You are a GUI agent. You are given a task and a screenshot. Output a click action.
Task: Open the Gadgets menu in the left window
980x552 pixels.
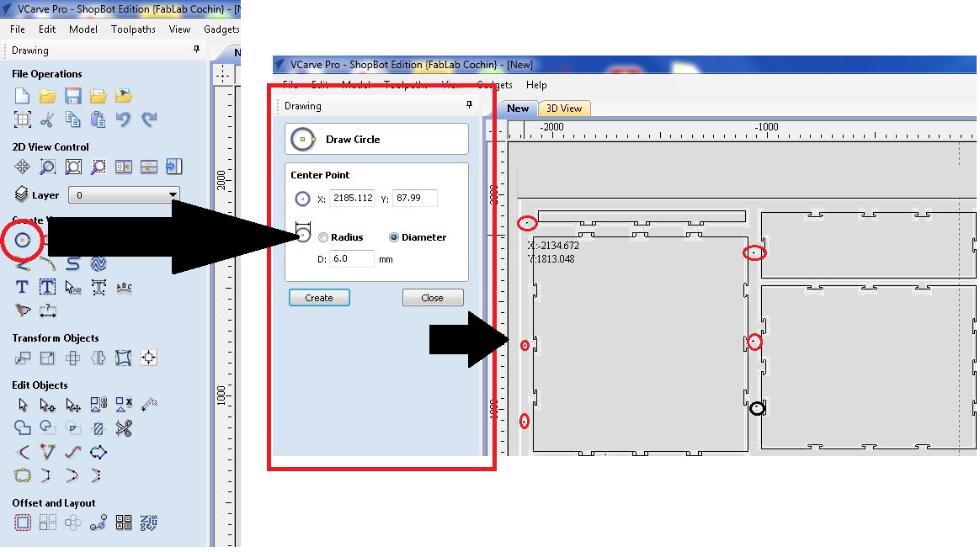pyautogui.click(x=221, y=29)
